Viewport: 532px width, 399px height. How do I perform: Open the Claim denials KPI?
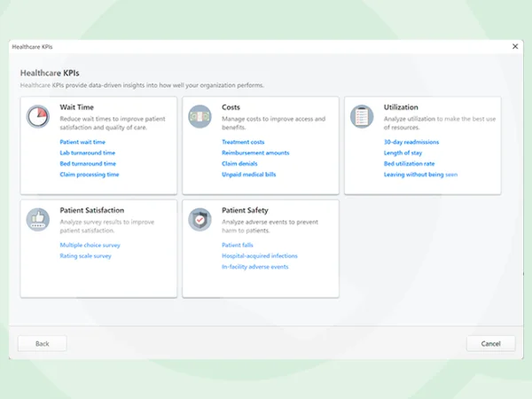[x=241, y=163]
